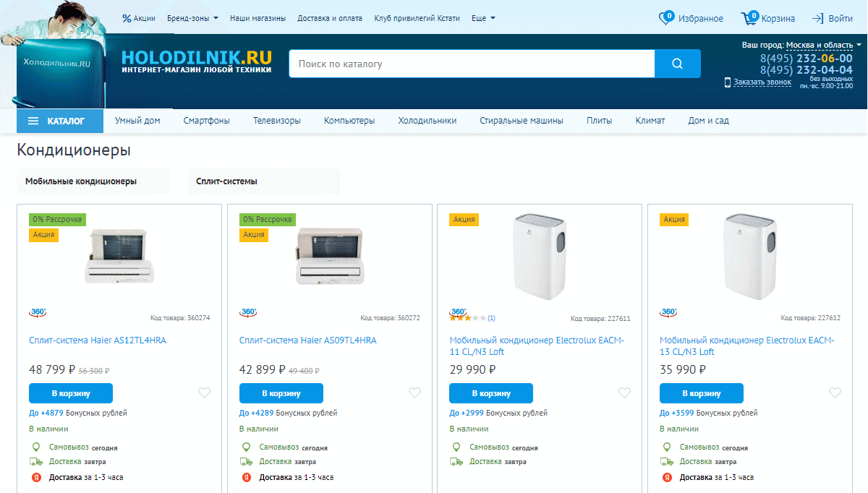Click Акция badge on Electrolux EACM-11
Viewport: 868px width, 493px height.
(464, 219)
